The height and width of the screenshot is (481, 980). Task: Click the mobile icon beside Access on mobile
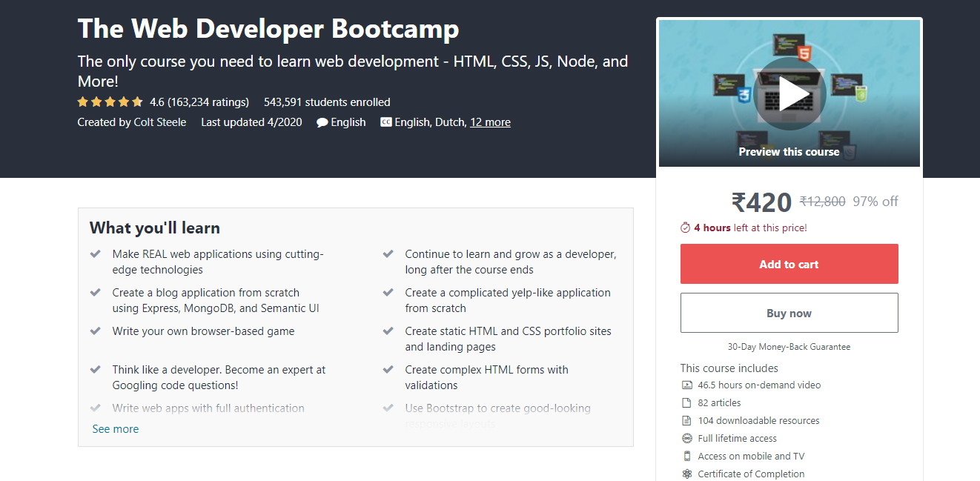pos(686,457)
